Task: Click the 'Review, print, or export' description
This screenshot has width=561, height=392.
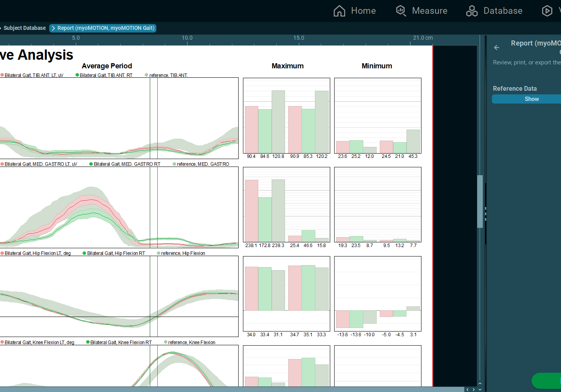Action: (x=527, y=62)
